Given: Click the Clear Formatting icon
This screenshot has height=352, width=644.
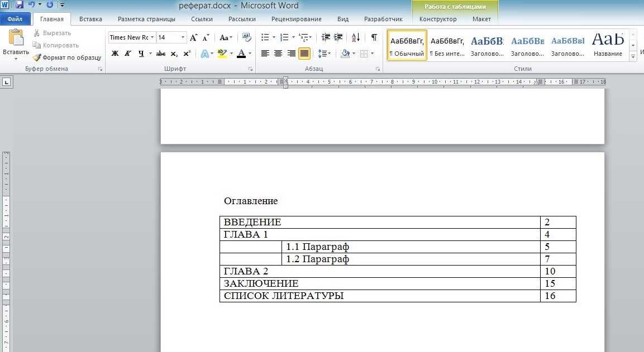Looking at the screenshot, I should click(x=246, y=37).
